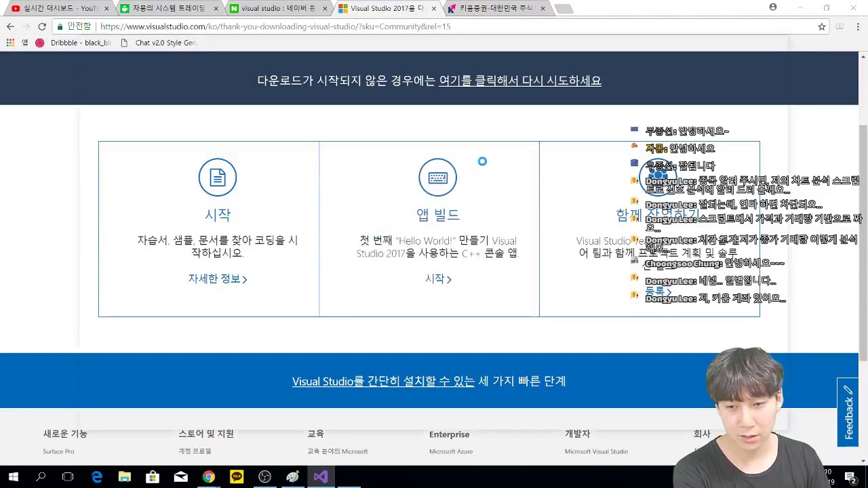The width and height of the screenshot is (868, 488).
Task: Click the 스토어 및 지원 footer heading
Action: [x=206, y=434]
